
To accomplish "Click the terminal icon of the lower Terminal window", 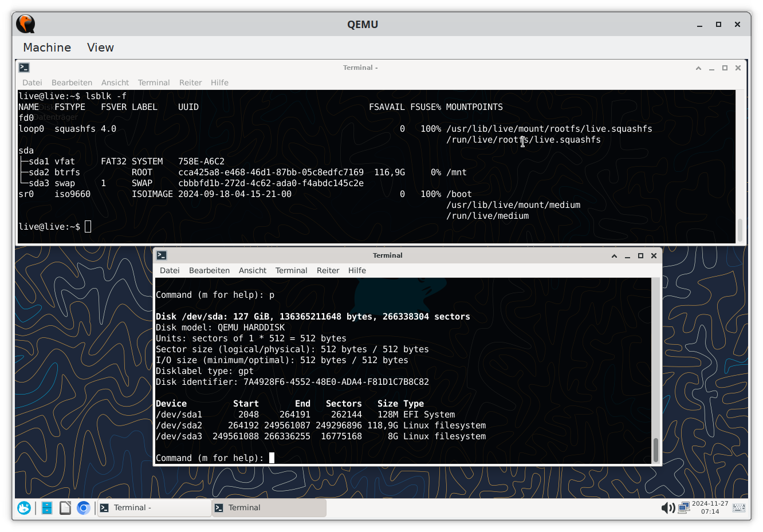I will tap(162, 255).
